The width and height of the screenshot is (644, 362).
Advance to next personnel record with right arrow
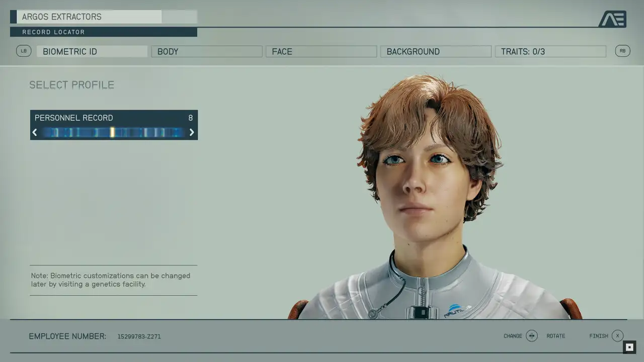coord(192,132)
